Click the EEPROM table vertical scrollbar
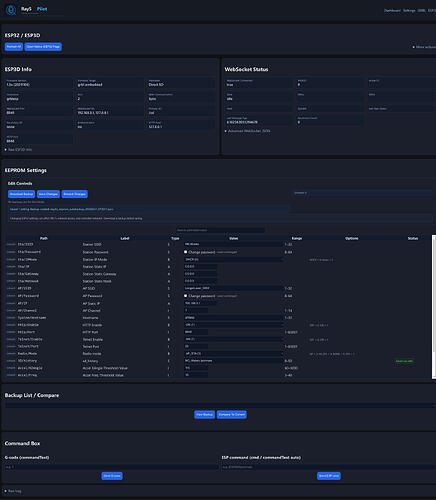Screen dimensions: 436x500 (434, 307)
